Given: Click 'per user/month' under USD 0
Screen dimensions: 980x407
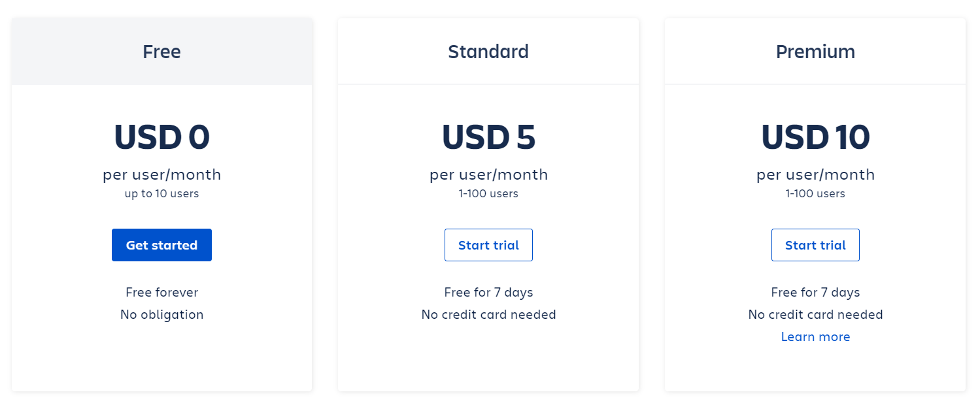Looking at the screenshot, I should pos(161,174).
